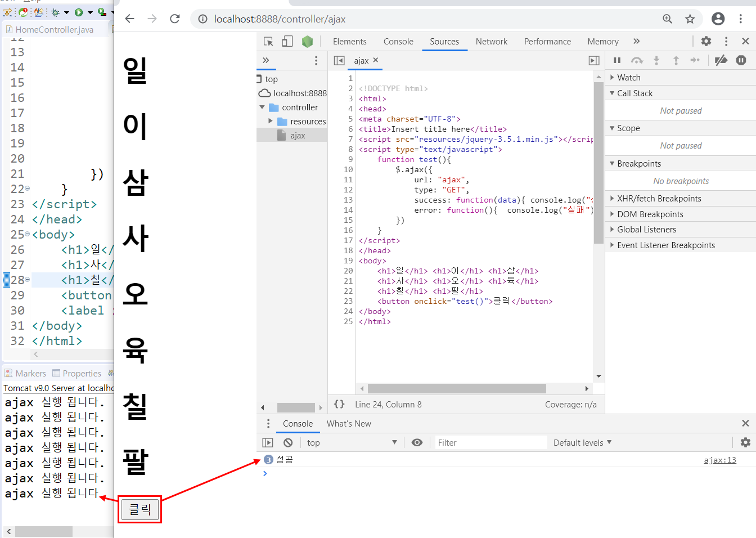This screenshot has width=756, height=538.
Task: Select the Sources tab
Action: pyautogui.click(x=444, y=42)
